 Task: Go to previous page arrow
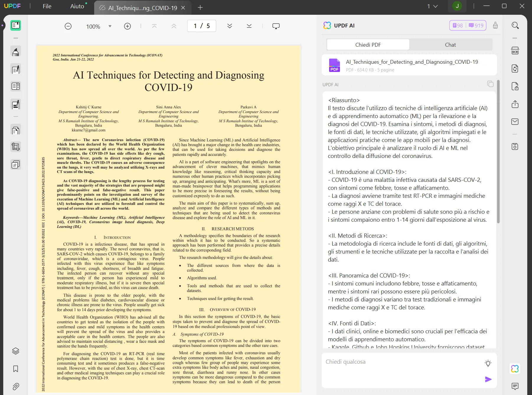click(174, 26)
